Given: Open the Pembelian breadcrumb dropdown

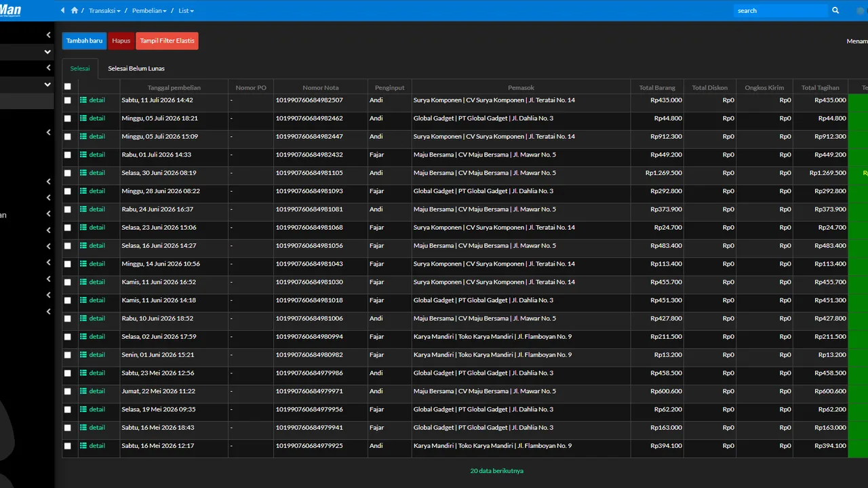Looking at the screenshot, I should (149, 11).
